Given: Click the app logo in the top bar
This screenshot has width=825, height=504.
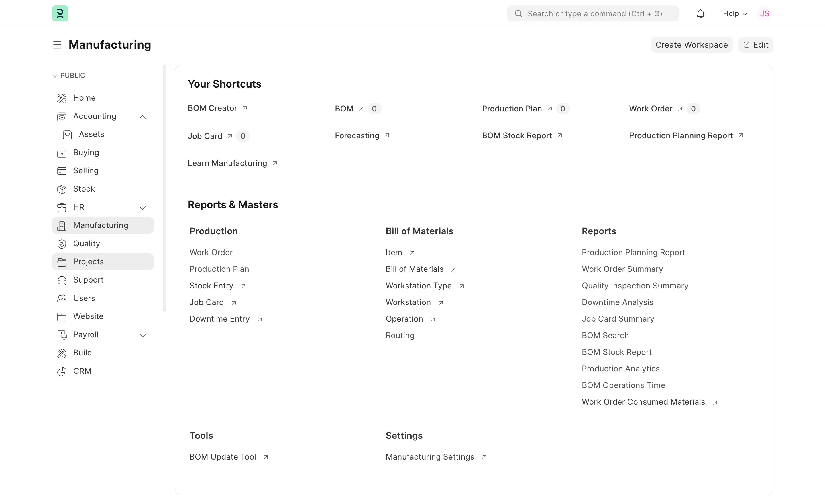Looking at the screenshot, I should [x=60, y=13].
